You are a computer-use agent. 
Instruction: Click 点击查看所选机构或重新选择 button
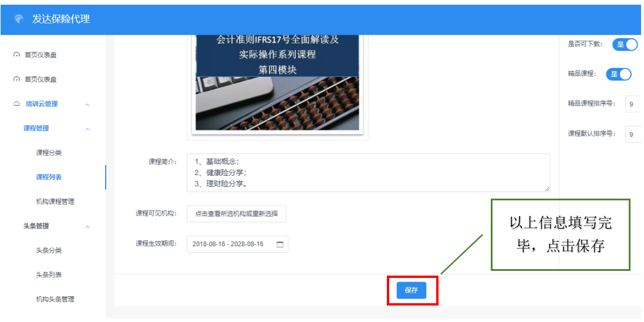point(237,213)
